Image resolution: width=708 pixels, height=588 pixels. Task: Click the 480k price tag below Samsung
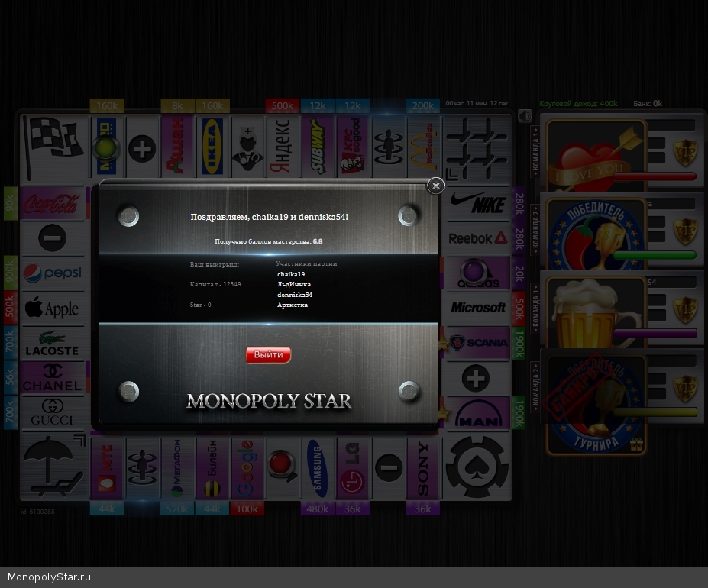click(318, 509)
